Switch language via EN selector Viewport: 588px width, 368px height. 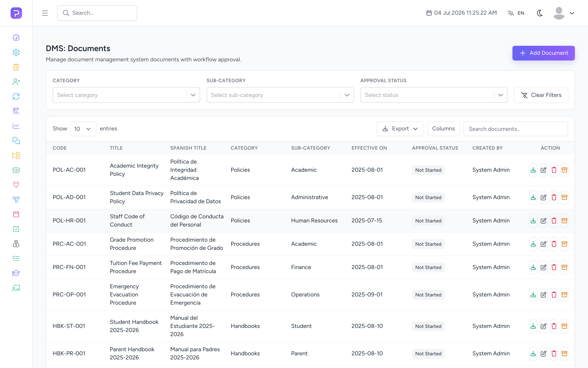(516, 13)
